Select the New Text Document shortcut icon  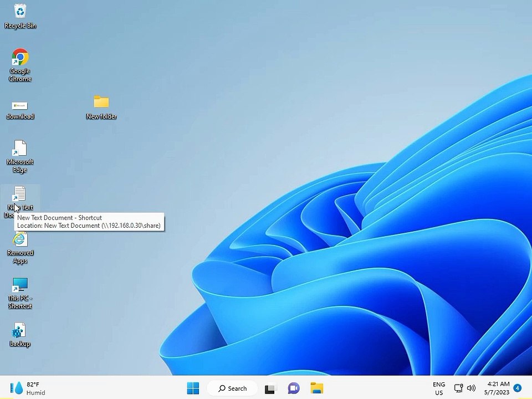coord(20,202)
